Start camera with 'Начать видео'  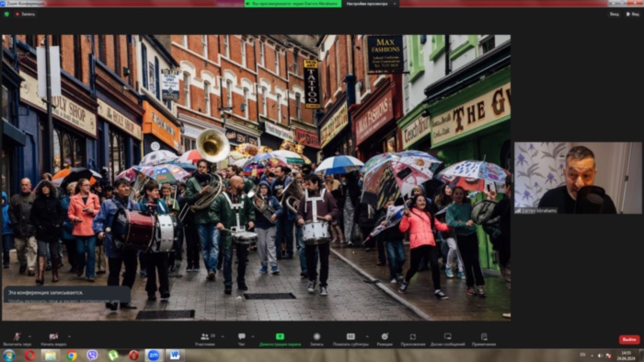click(53, 339)
